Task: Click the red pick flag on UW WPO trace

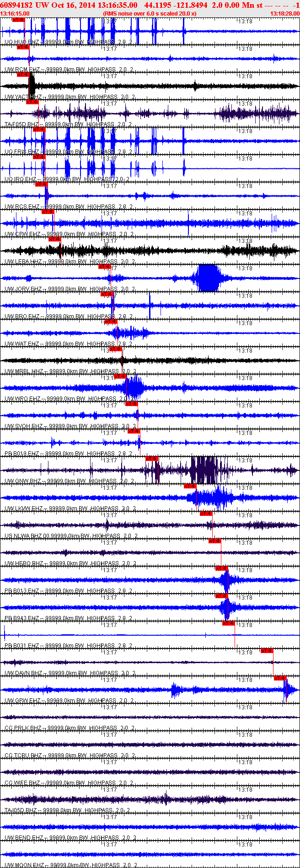Action: (120, 376)
